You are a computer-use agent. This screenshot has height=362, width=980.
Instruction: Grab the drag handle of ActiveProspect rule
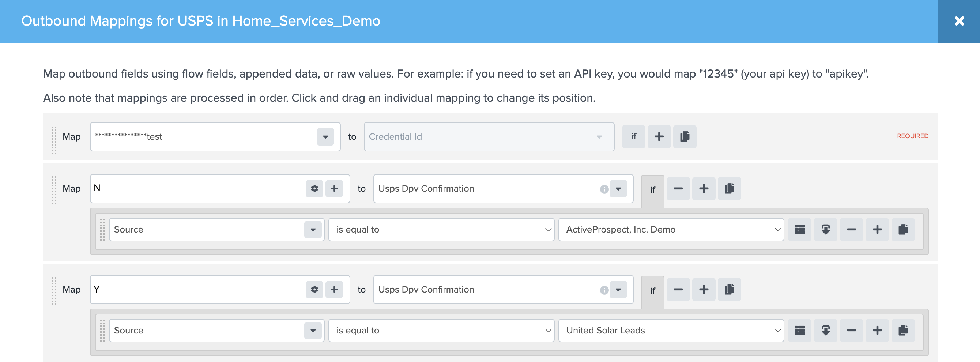tap(102, 230)
